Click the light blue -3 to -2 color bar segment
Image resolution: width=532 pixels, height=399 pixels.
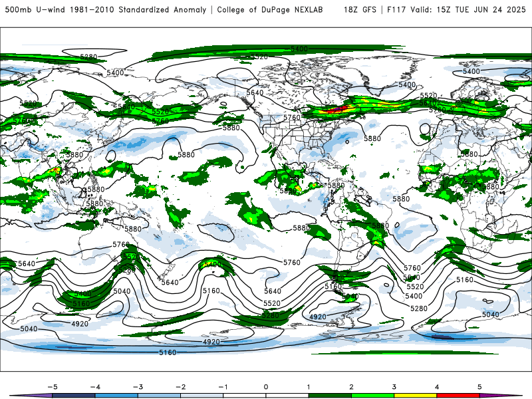tap(159, 396)
